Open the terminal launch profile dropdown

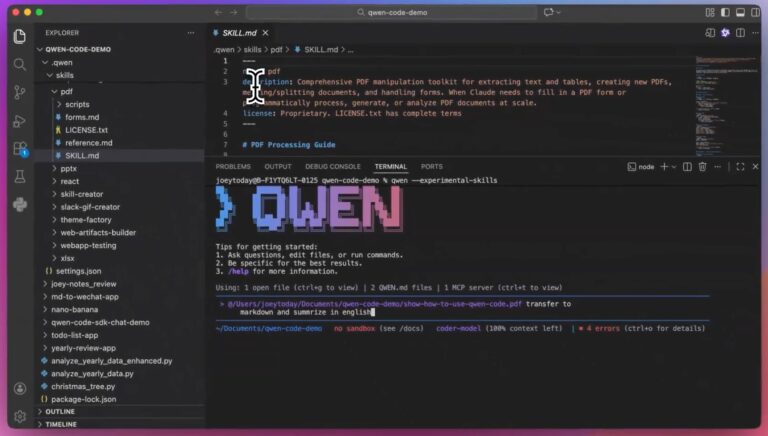tap(674, 167)
